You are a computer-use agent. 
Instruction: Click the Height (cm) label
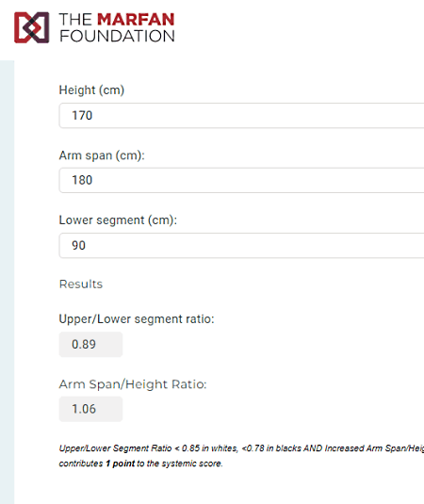91,90
